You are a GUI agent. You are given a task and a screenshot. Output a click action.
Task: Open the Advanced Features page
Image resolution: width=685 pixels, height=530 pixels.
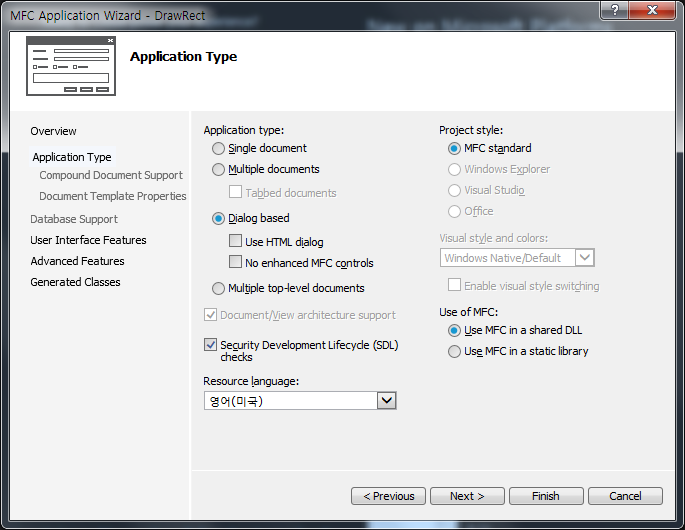(77, 261)
